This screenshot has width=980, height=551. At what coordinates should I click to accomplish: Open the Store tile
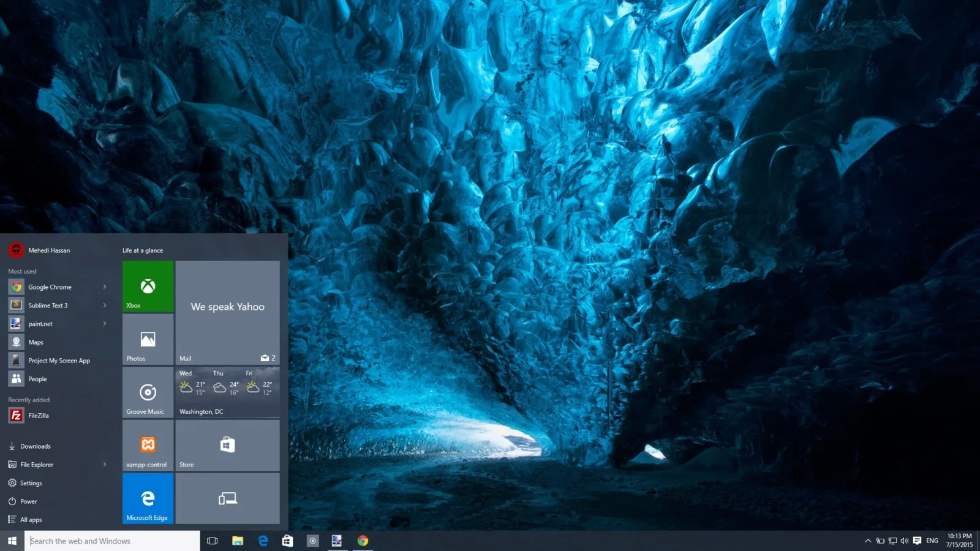coord(227,445)
